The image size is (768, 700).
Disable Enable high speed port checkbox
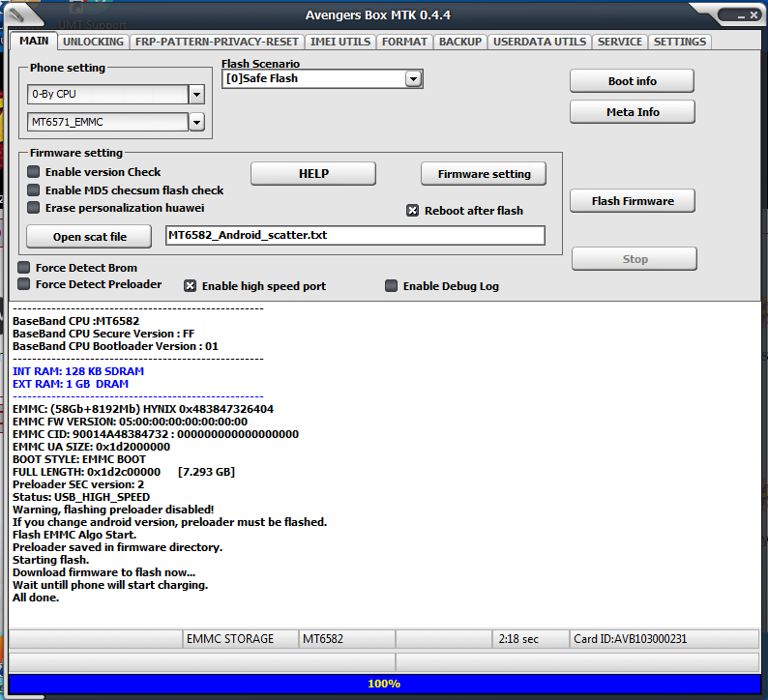pos(190,286)
